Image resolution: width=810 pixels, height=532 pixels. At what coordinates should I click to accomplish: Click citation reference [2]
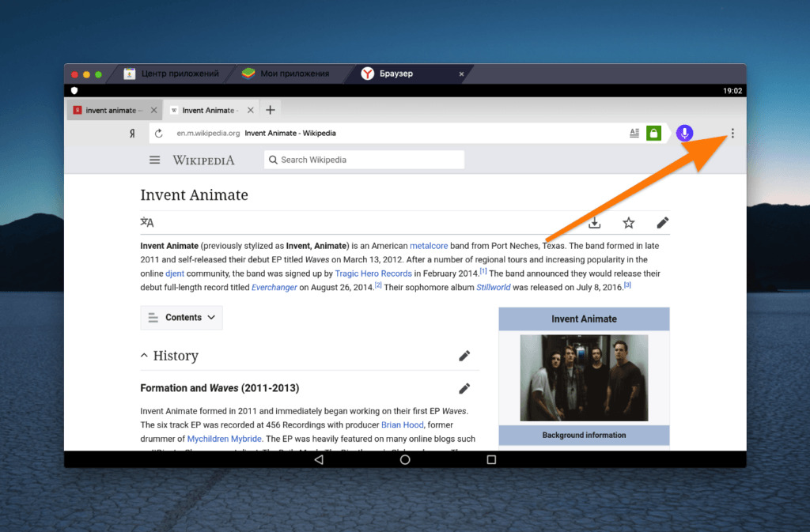[378, 285]
